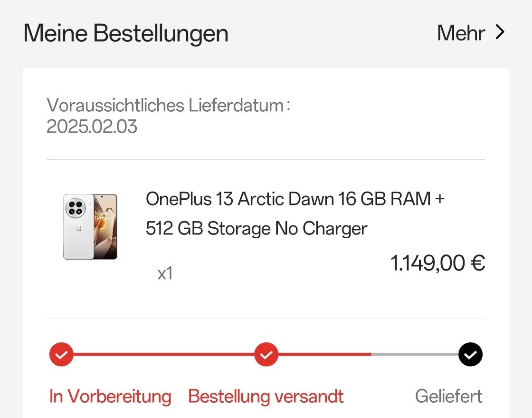Screen dimensions: 532x418
Task: Select the In Vorbereitung status label
Action: pyautogui.click(x=110, y=396)
